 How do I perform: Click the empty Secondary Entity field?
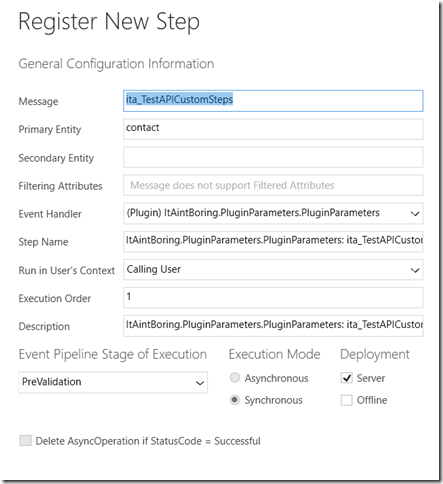[x=273, y=157]
